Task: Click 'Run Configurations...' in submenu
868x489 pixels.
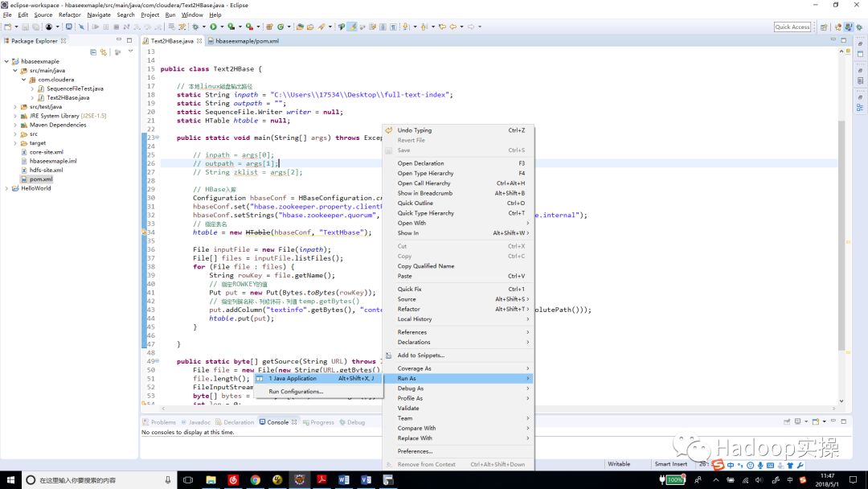Action: (x=318, y=392)
